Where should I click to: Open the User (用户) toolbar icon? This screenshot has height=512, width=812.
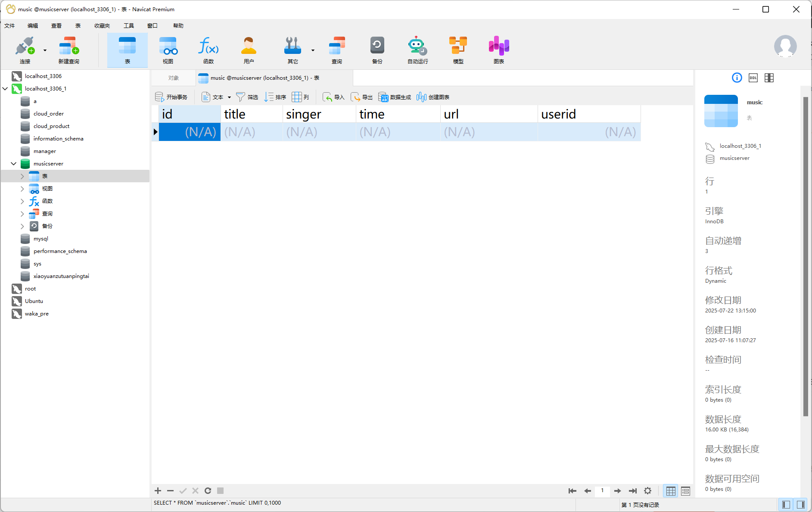[x=249, y=50]
